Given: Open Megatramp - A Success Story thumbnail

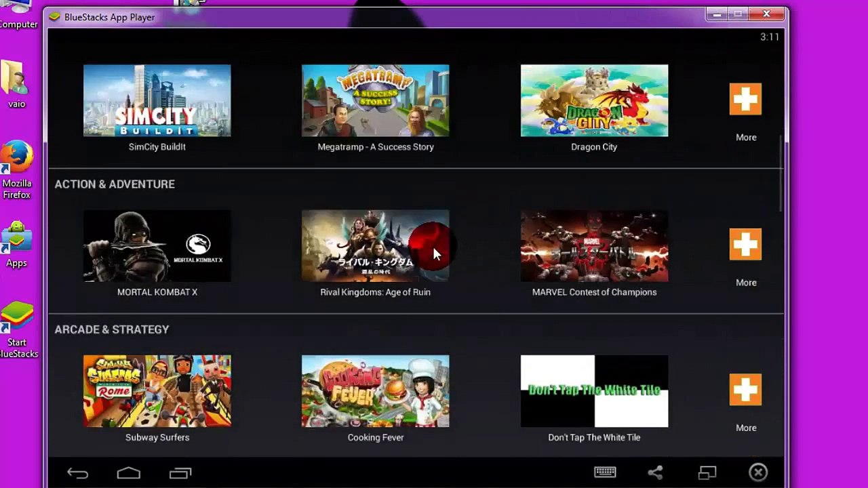Looking at the screenshot, I should (x=375, y=101).
